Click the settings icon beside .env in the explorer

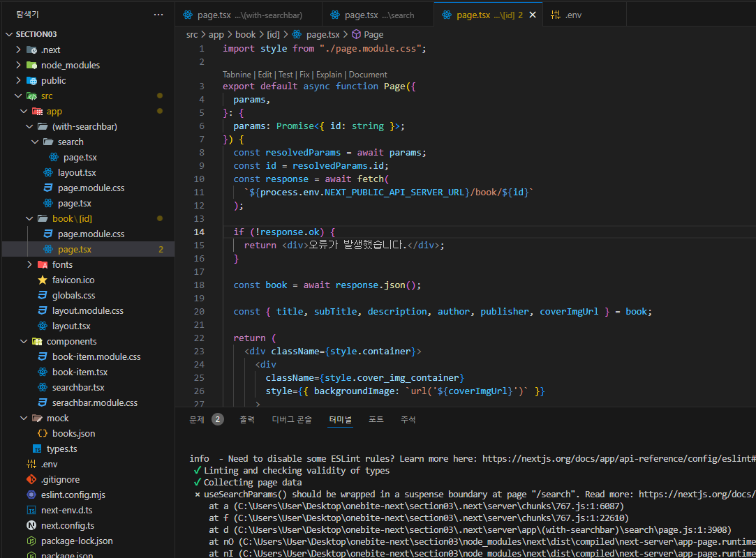click(x=31, y=464)
